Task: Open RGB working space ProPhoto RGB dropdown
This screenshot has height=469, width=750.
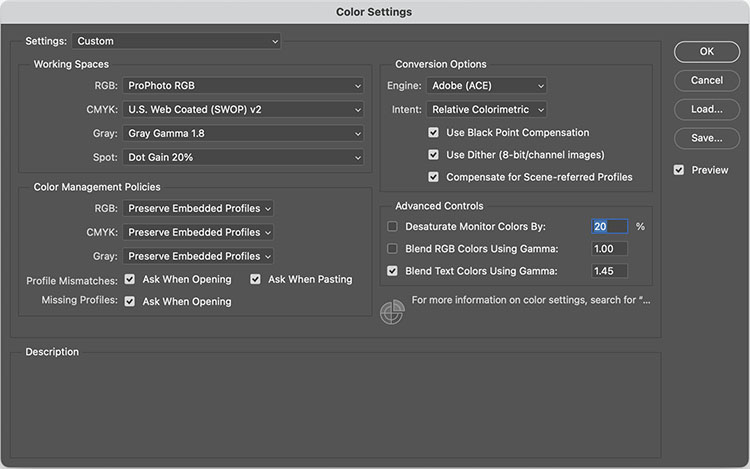Action: point(243,86)
